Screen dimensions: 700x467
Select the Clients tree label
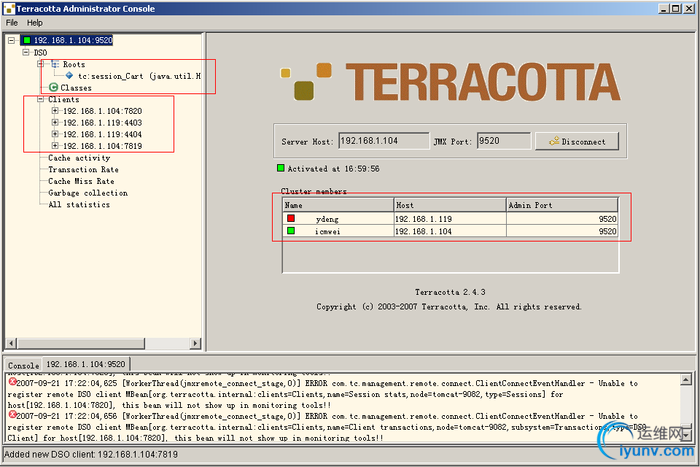click(x=63, y=100)
